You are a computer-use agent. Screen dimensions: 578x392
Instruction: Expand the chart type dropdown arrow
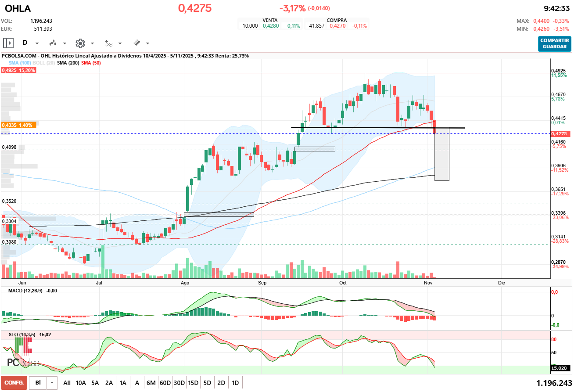coord(65,43)
